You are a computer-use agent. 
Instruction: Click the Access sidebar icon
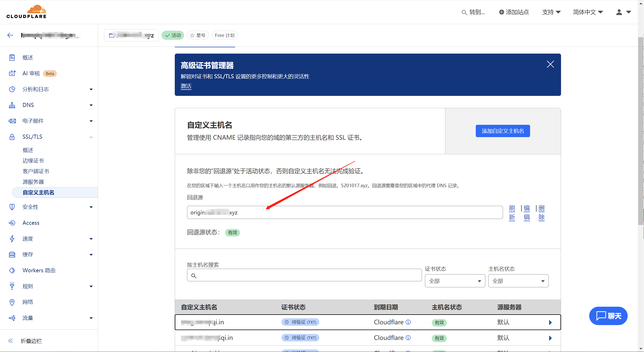12,223
